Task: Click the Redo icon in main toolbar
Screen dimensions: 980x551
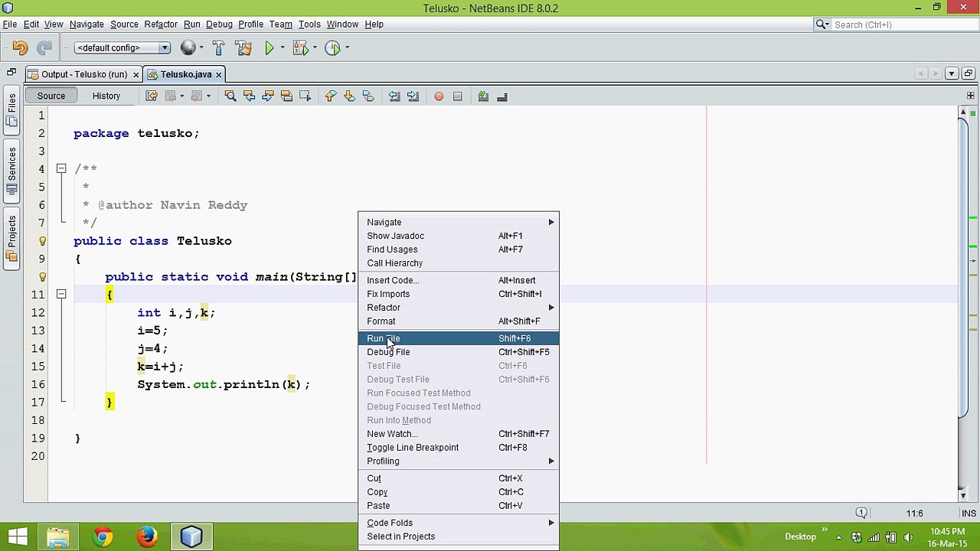Action: (44, 47)
